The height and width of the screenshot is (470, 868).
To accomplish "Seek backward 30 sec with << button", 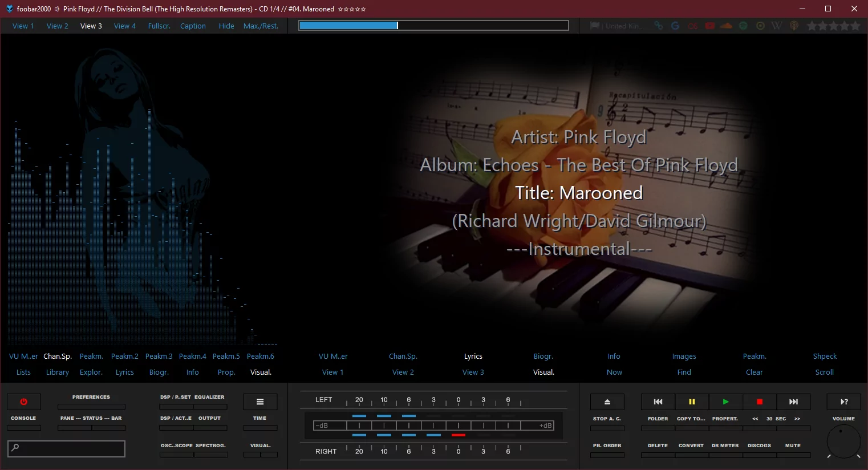I will click(755, 419).
